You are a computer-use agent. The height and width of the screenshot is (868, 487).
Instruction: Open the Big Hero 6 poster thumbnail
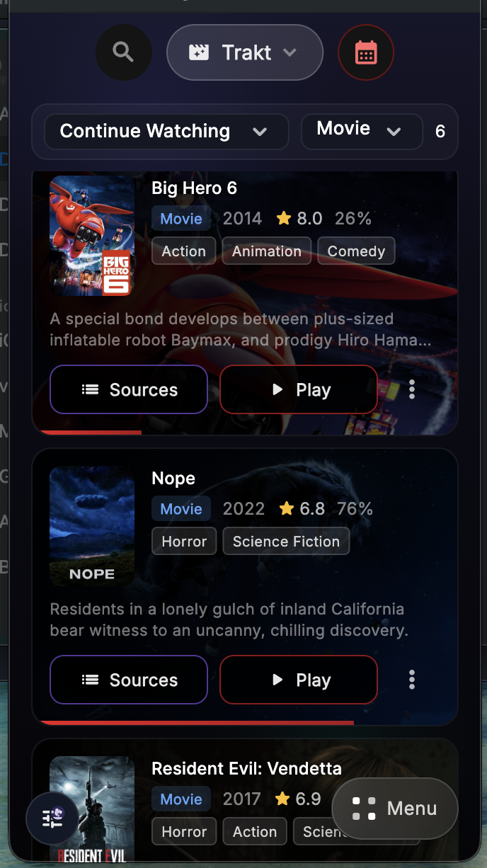[92, 236]
